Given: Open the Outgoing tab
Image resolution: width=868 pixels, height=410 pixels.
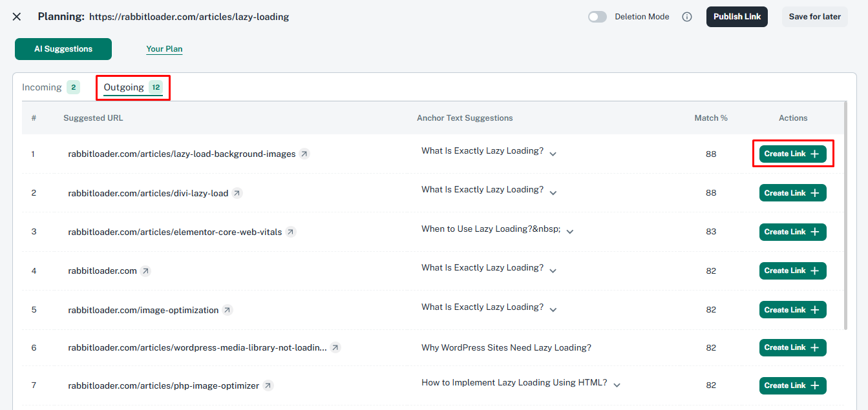Looking at the screenshot, I should (133, 87).
